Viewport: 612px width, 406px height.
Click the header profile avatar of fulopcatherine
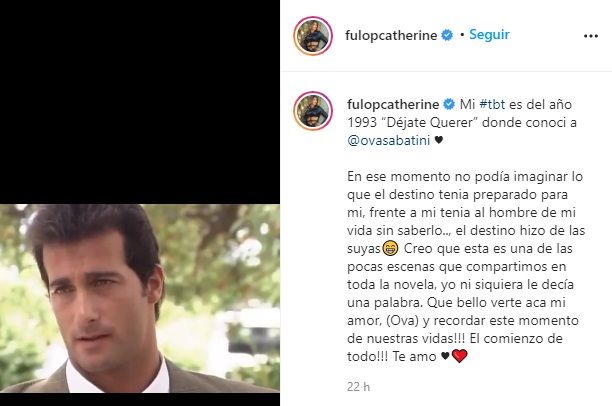coord(313,36)
